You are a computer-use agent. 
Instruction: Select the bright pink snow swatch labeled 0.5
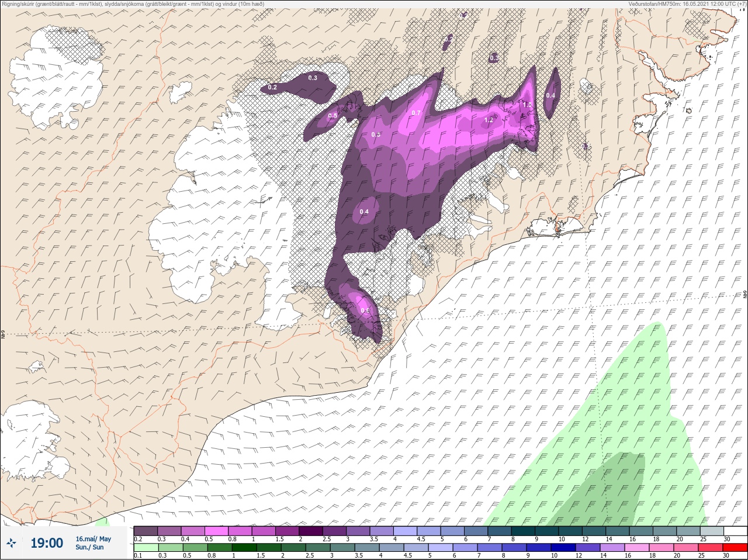[x=216, y=530]
